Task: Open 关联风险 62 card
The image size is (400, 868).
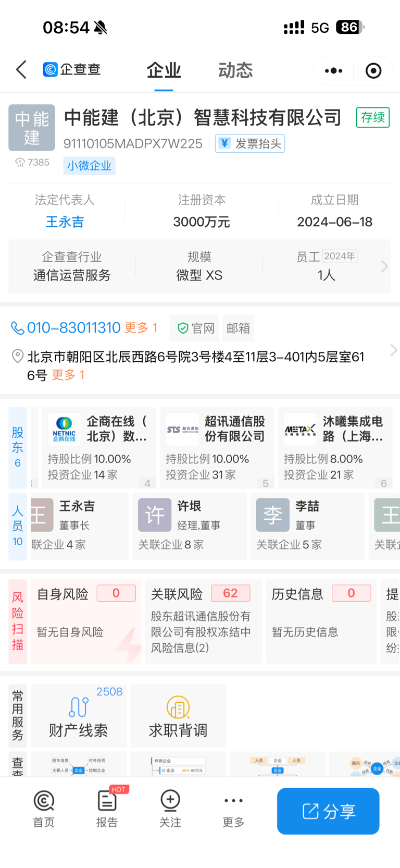Action: [204, 621]
